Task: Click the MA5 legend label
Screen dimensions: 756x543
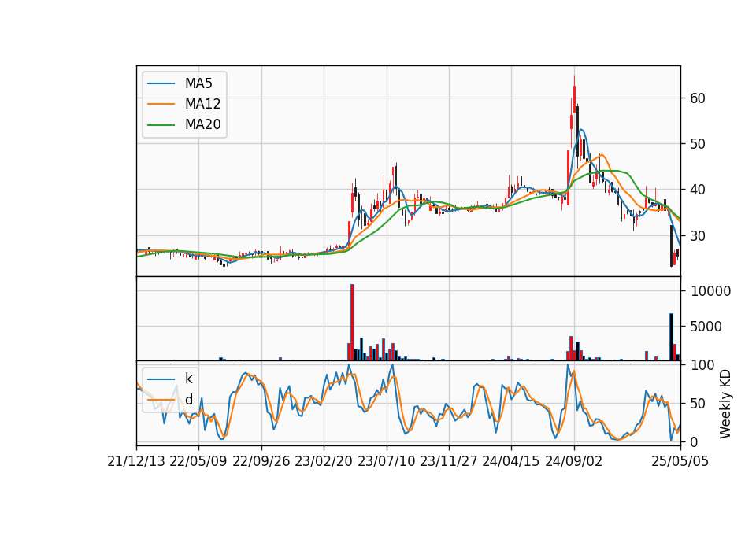Action: [198, 83]
